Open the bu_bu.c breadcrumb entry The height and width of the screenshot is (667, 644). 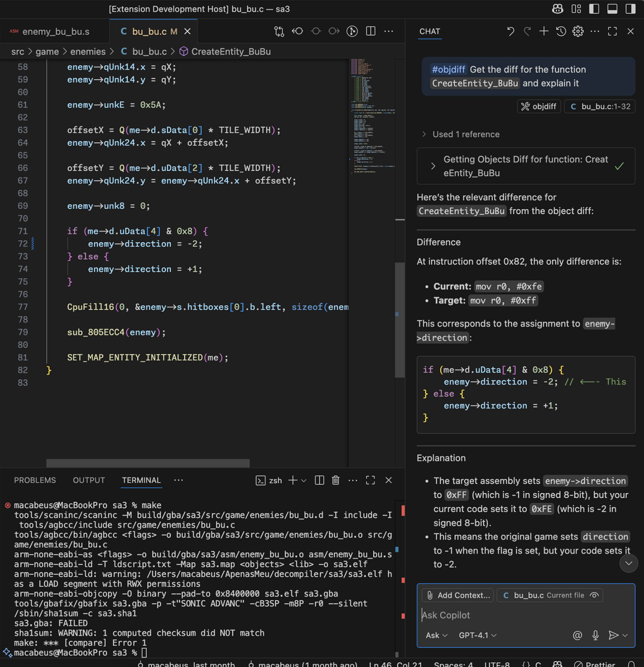[x=144, y=52]
